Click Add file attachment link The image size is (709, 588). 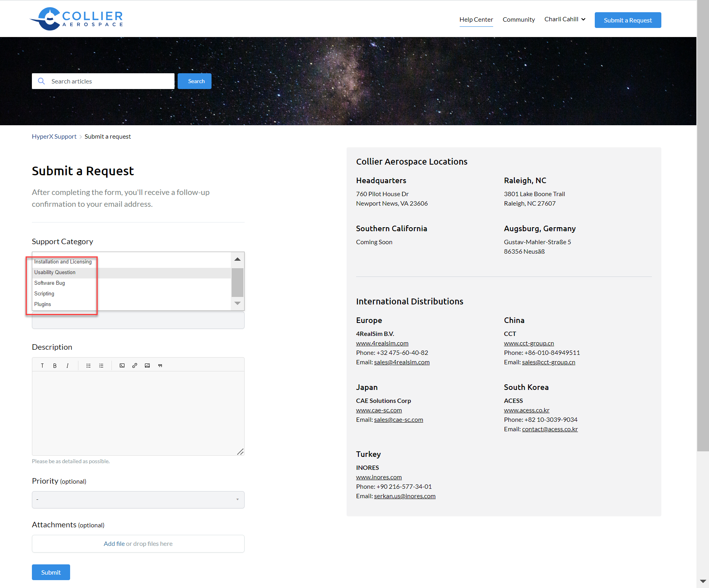tap(114, 543)
